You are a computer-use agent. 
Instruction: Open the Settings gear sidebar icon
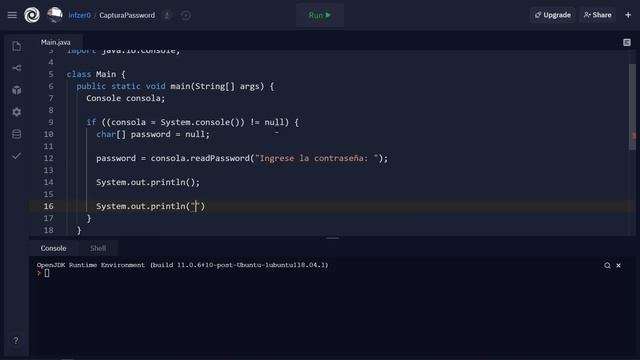coord(17,112)
